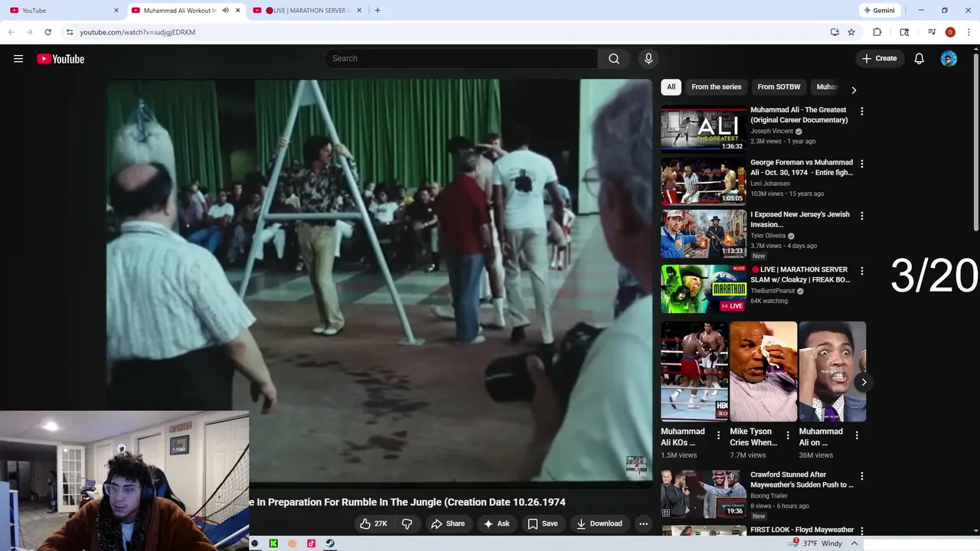The height and width of the screenshot is (551, 980).
Task: Click Tyler Oliveira channel name
Action: tap(768, 236)
